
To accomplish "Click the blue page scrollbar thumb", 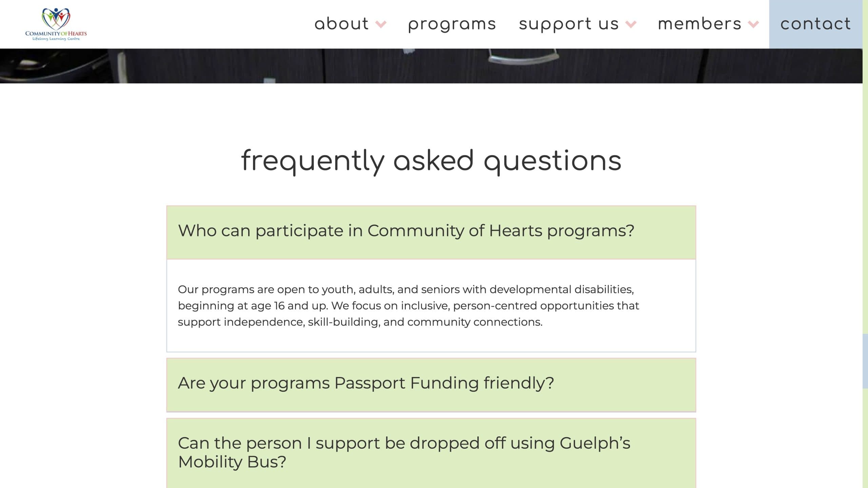I will pyautogui.click(x=865, y=361).
